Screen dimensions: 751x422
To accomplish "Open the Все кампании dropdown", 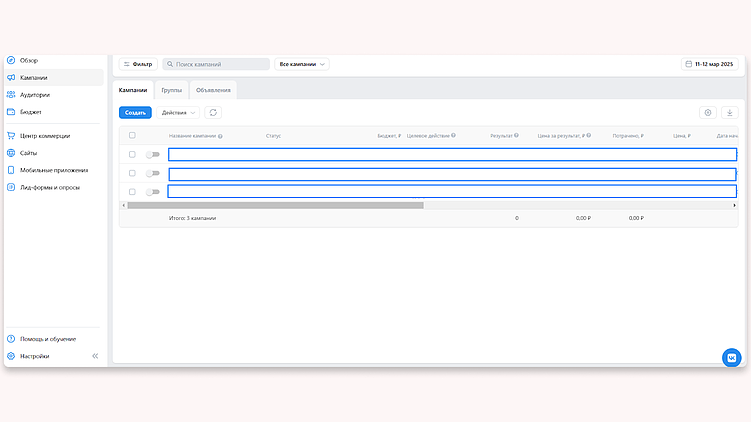I will tap(302, 64).
